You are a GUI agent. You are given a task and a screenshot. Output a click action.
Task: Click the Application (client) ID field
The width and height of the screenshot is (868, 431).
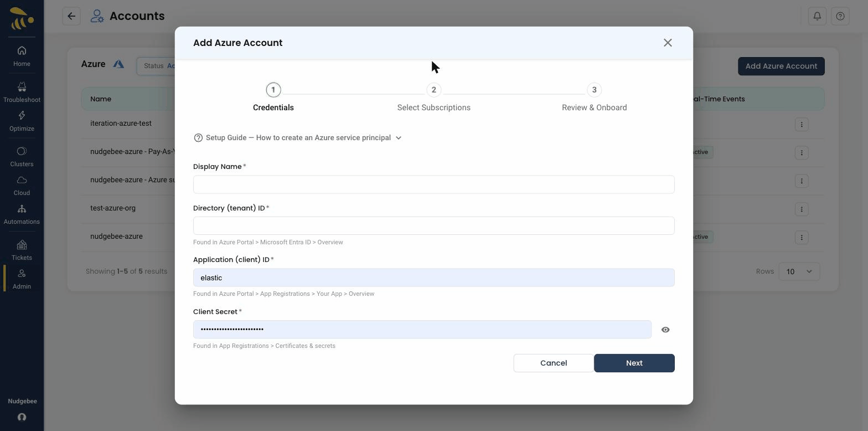(434, 278)
